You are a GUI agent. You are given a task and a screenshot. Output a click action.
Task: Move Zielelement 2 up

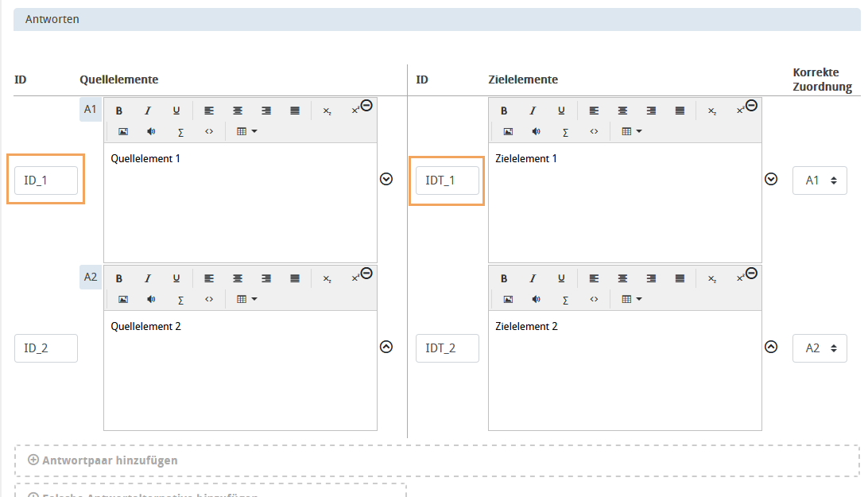point(770,347)
